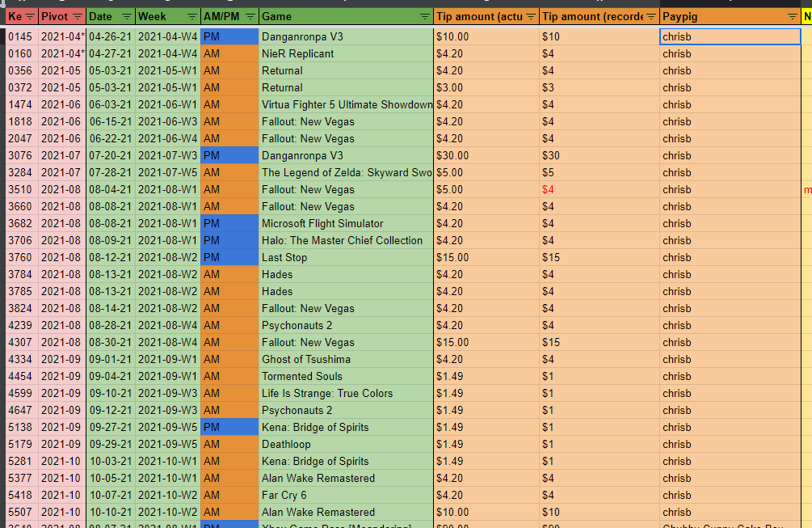
Task: Open the Week column filter dropdown
Action: click(x=192, y=17)
